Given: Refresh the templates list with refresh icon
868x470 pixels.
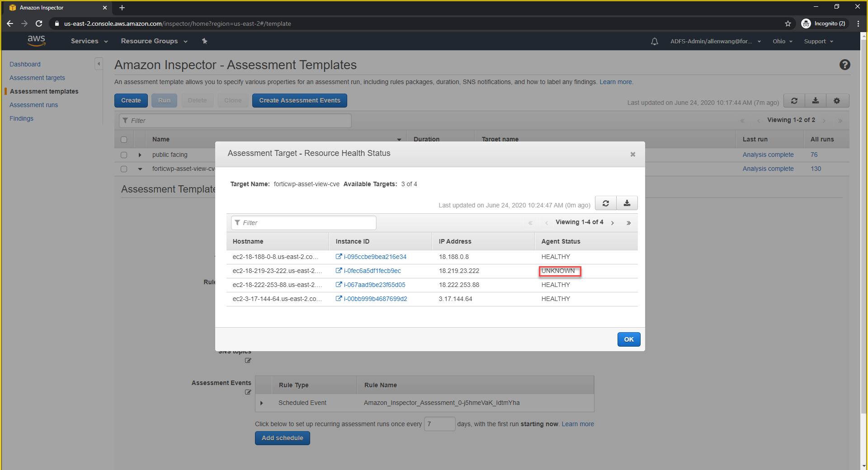Looking at the screenshot, I should coord(794,101).
